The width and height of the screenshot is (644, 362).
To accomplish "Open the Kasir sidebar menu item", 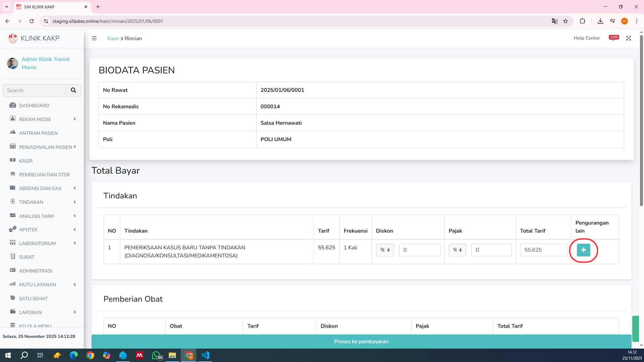I will tap(26, 161).
